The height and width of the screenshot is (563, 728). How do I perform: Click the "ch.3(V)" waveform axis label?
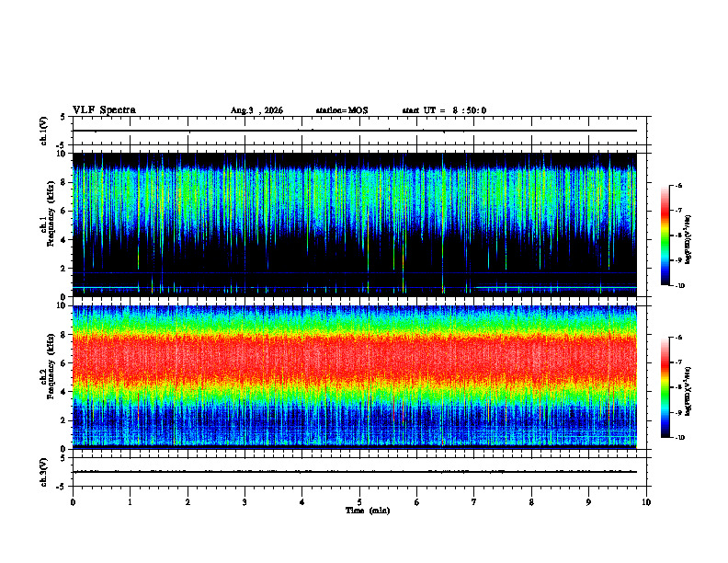pos(43,473)
